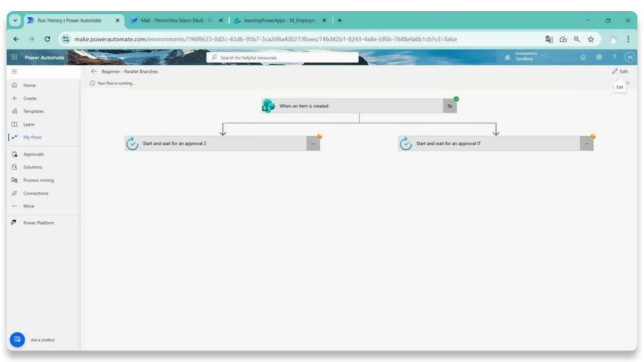The height and width of the screenshot is (362, 644).
Task: Switch to the learningPowerApps tab
Action: click(x=280, y=20)
